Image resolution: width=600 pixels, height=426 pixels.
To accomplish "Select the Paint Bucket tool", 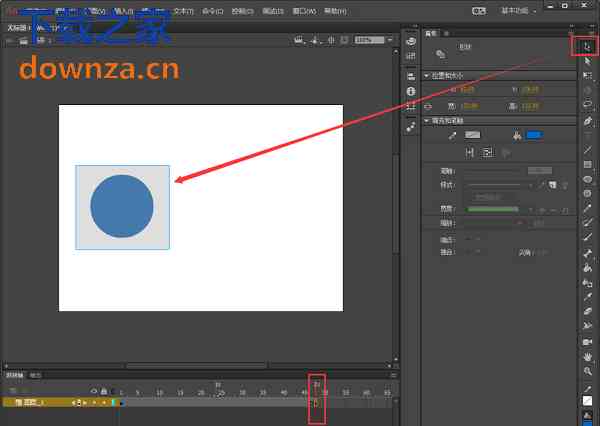I will click(587, 268).
